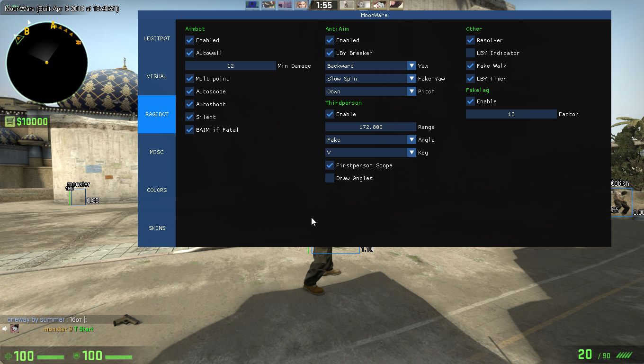Screen dimensions: 644x364
Task: Open the Yaw dropdown set to Backward
Action: (370, 66)
